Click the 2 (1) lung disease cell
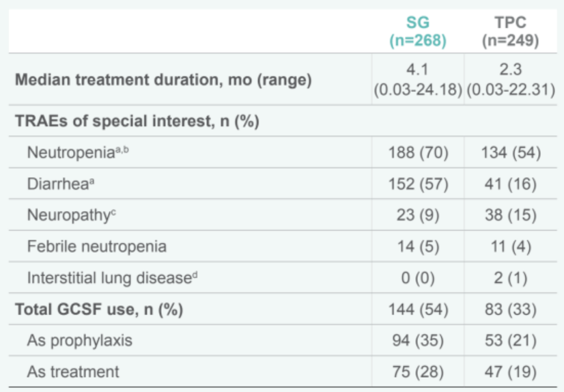The image size is (564, 392). (510, 278)
